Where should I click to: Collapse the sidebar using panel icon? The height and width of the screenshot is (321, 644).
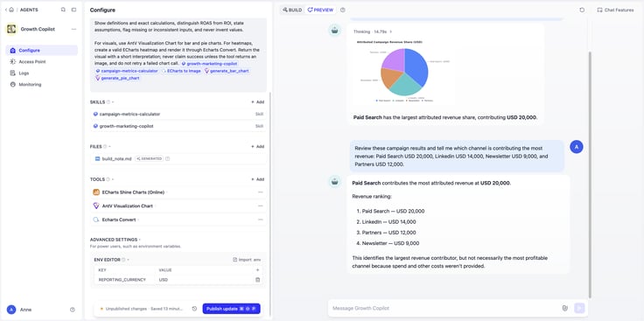click(x=73, y=10)
